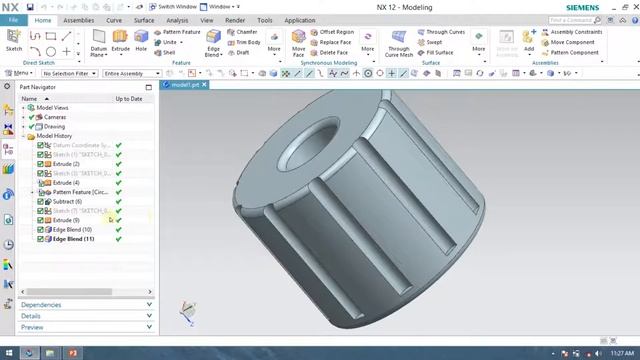This screenshot has width=640, height=360.
Task: Add a component with the Add tool
Action: (529, 41)
